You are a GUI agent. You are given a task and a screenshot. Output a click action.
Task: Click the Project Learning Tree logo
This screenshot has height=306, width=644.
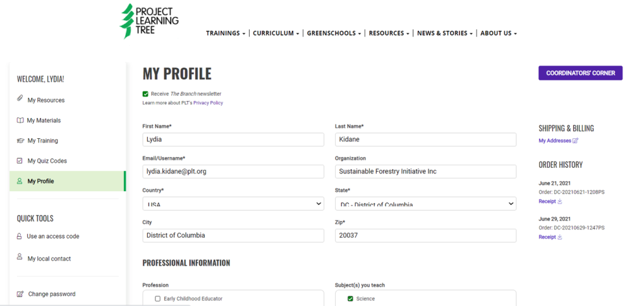pos(150,21)
